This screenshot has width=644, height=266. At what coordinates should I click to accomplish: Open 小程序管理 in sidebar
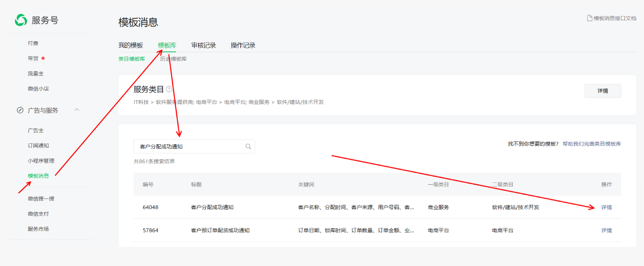41,161
